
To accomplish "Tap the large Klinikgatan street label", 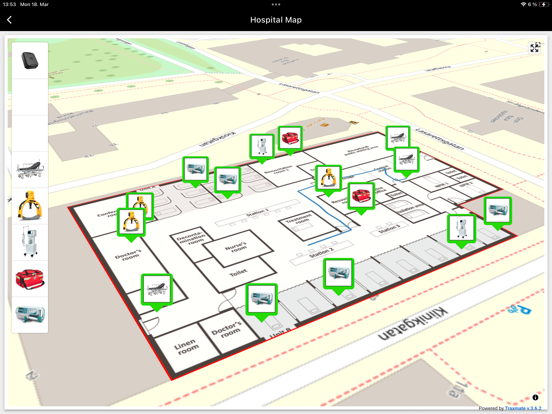I will tap(413, 324).
